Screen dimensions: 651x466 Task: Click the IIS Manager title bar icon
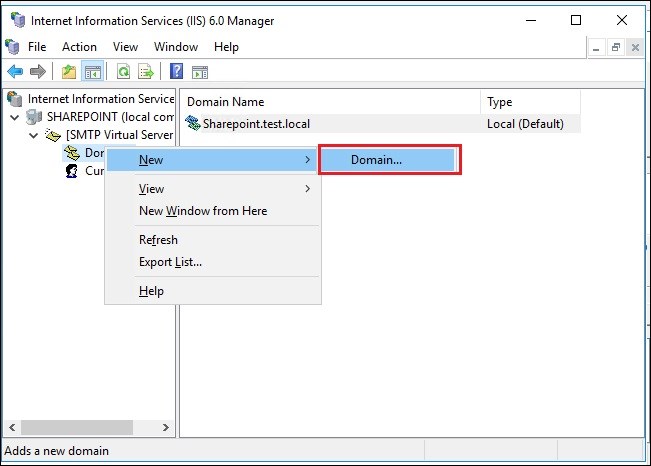click(x=17, y=20)
